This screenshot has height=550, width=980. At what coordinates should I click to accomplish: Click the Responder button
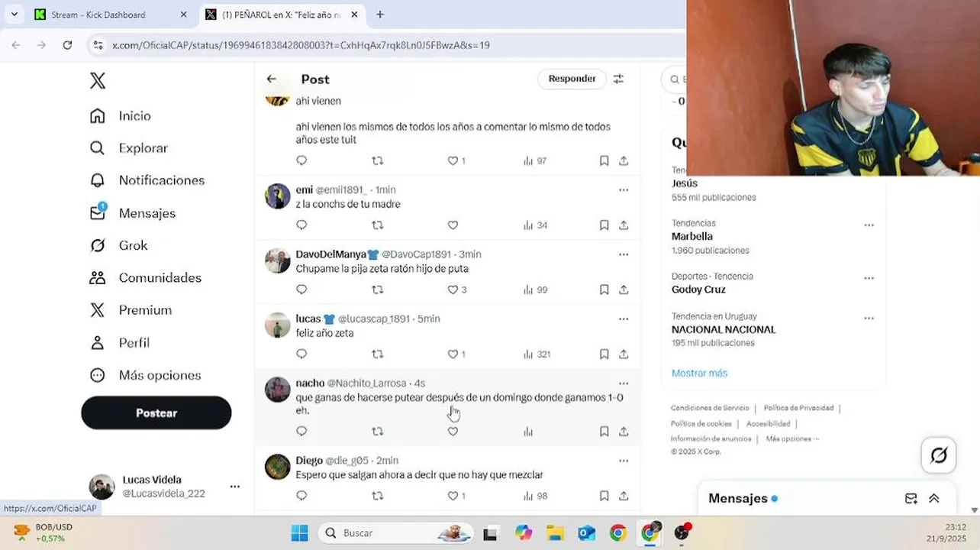click(572, 79)
